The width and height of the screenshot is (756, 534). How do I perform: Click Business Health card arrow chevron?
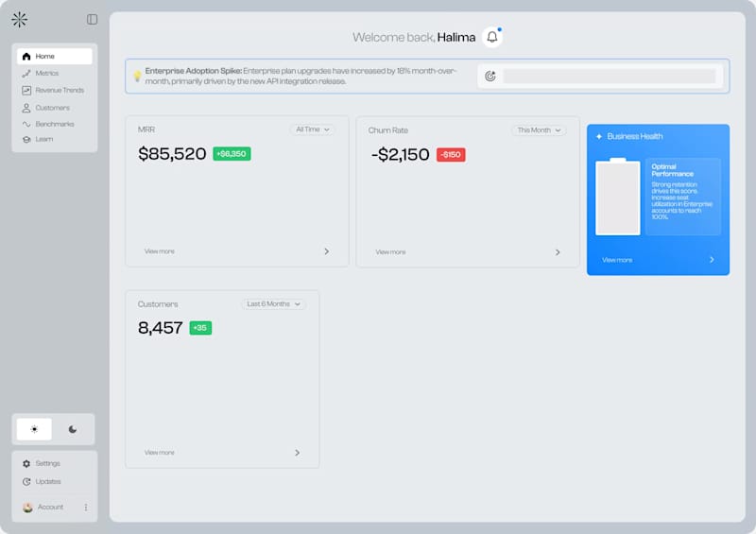tap(713, 260)
